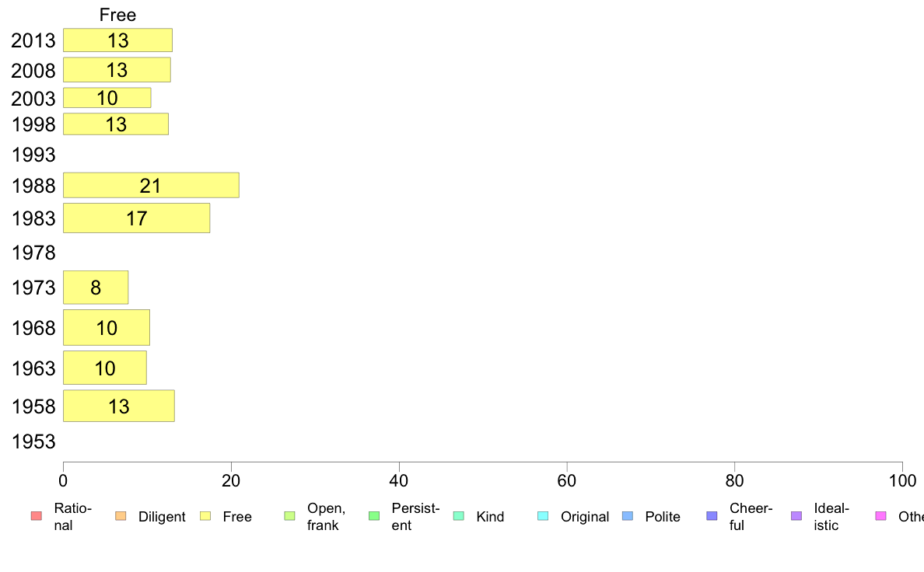This screenshot has width=924, height=572.
Task: Click the 1993 year label
Action: (33, 155)
